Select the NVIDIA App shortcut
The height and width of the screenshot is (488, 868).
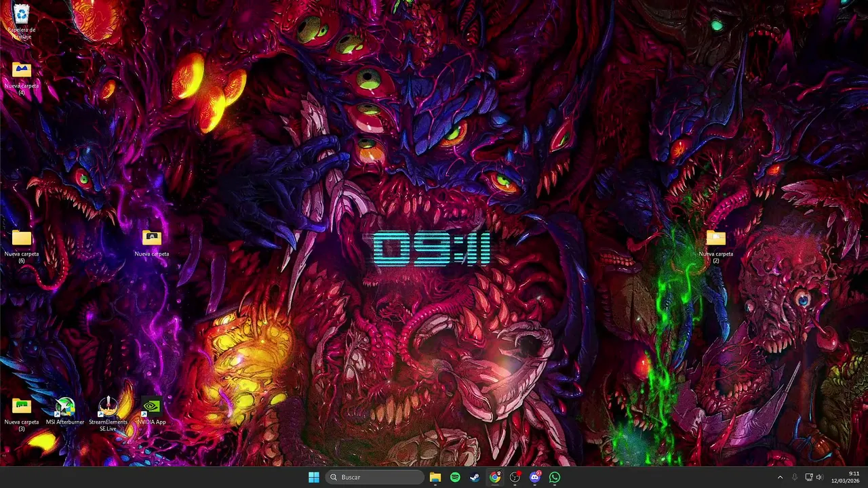152,411
